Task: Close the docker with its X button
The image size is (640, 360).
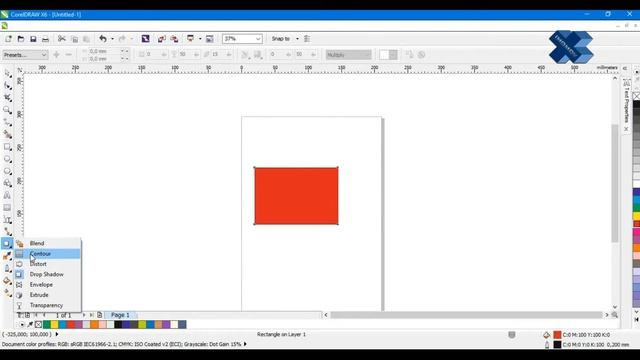Action: (x=627, y=129)
